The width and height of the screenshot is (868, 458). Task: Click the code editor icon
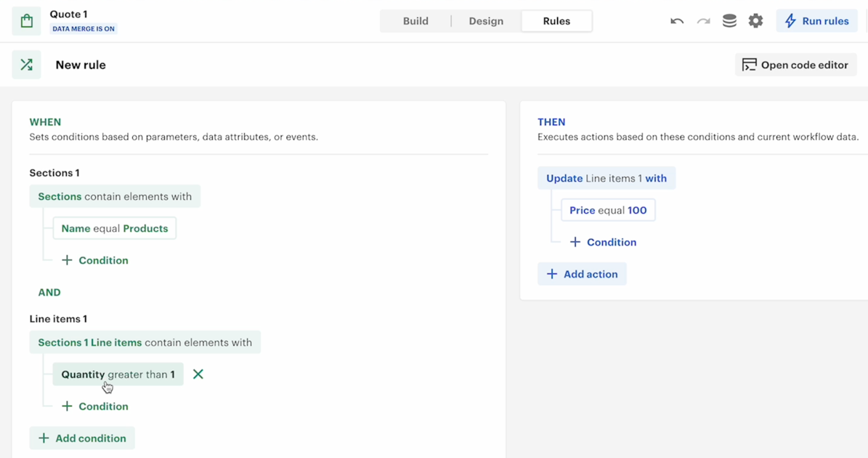point(749,64)
